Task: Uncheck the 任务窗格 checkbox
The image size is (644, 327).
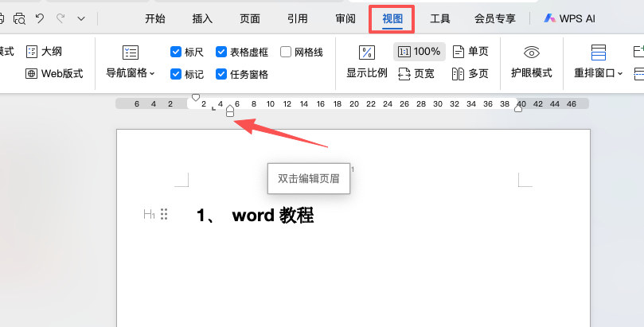Action: pos(221,74)
